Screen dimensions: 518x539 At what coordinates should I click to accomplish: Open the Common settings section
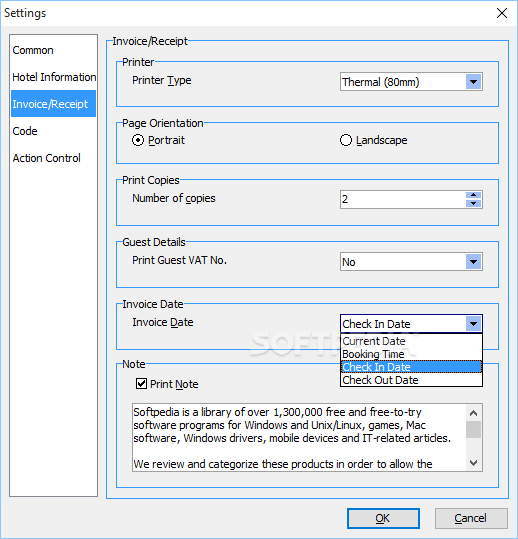[x=53, y=50]
